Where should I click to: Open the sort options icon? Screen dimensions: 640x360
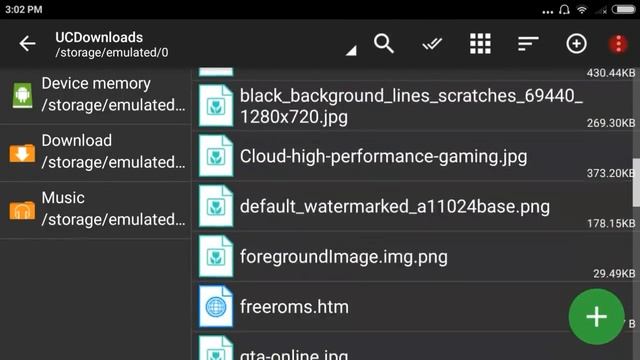click(528, 43)
